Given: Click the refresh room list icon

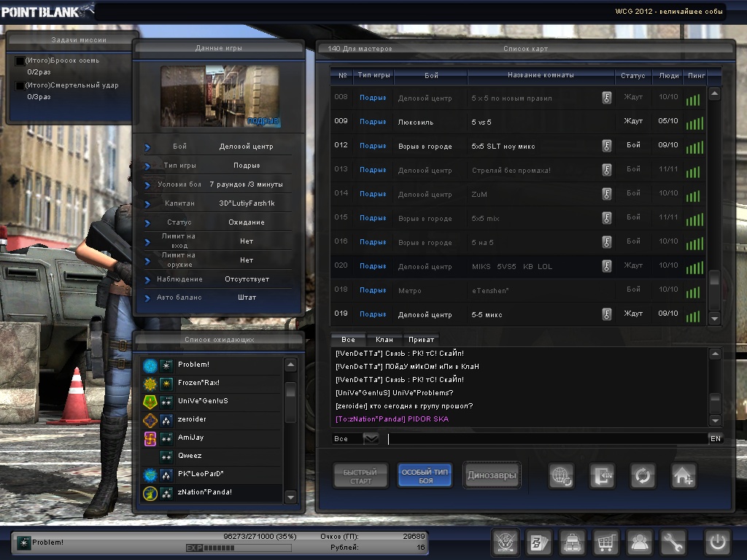Looking at the screenshot, I should pyautogui.click(x=643, y=476).
